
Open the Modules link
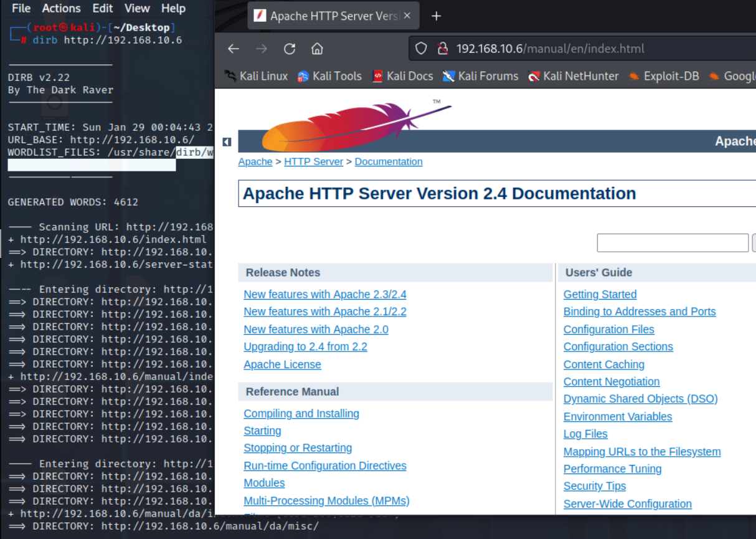tap(264, 483)
